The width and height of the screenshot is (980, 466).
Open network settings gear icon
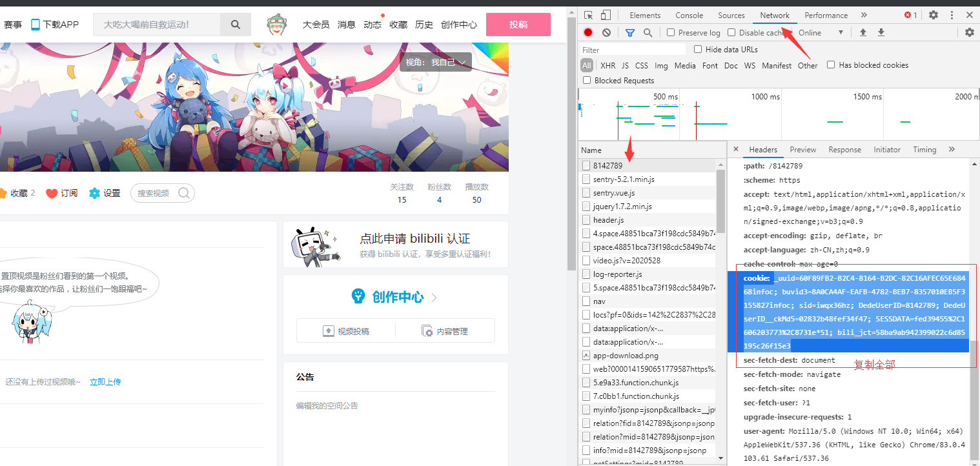click(970, 32)
